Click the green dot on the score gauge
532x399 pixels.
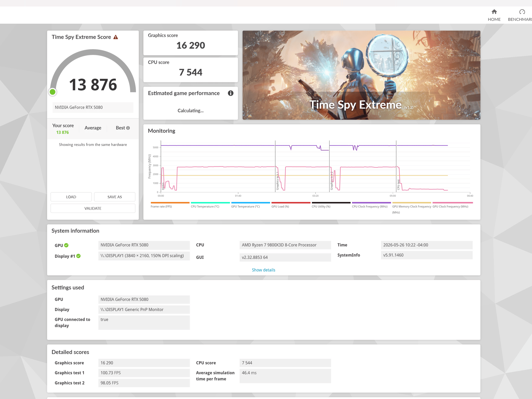click(x=52, y=92)
